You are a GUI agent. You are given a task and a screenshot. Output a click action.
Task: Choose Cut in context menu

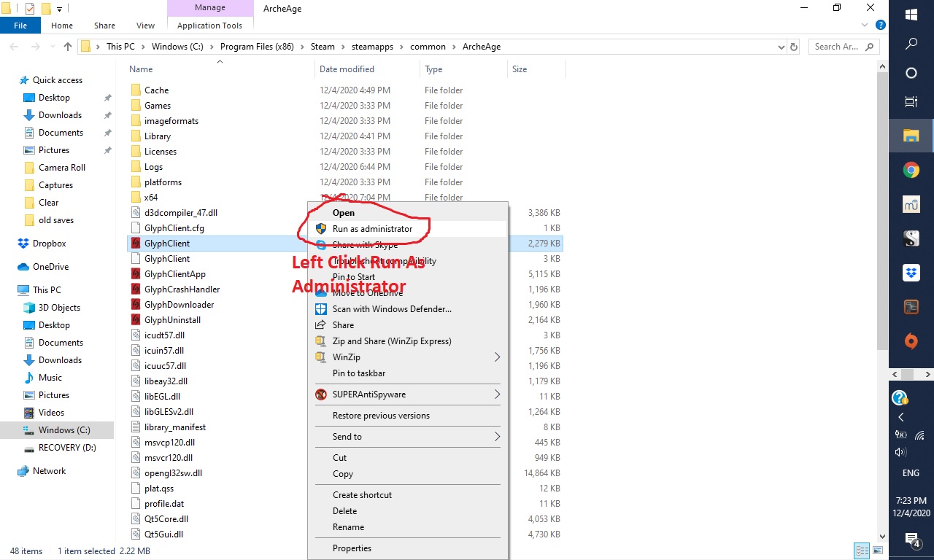click(x=408, y=458)
